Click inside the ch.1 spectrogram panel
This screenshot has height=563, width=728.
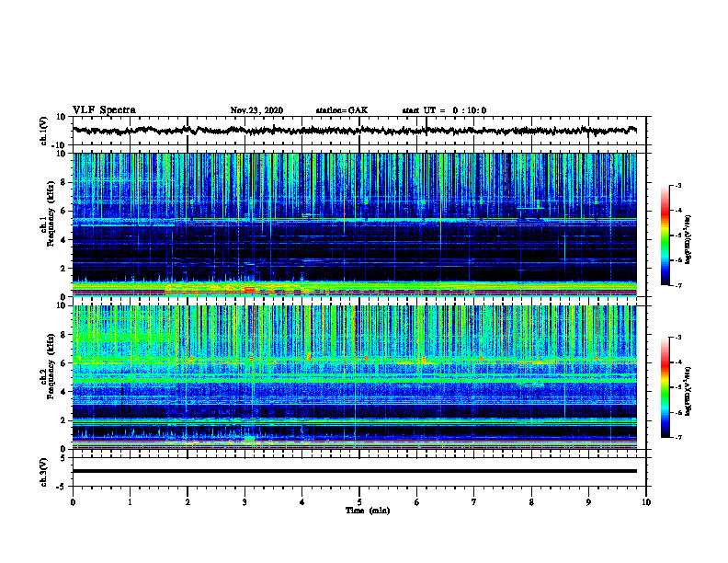(x=355, y=224)
